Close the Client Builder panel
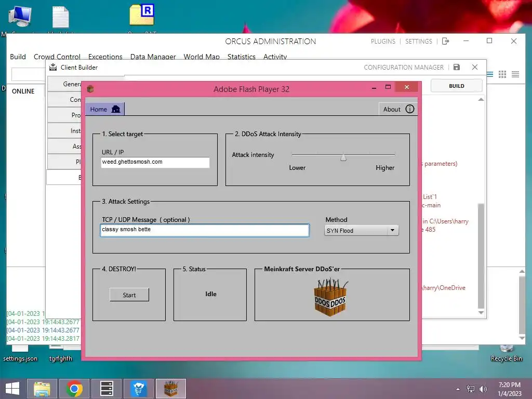 coord(475,67)
